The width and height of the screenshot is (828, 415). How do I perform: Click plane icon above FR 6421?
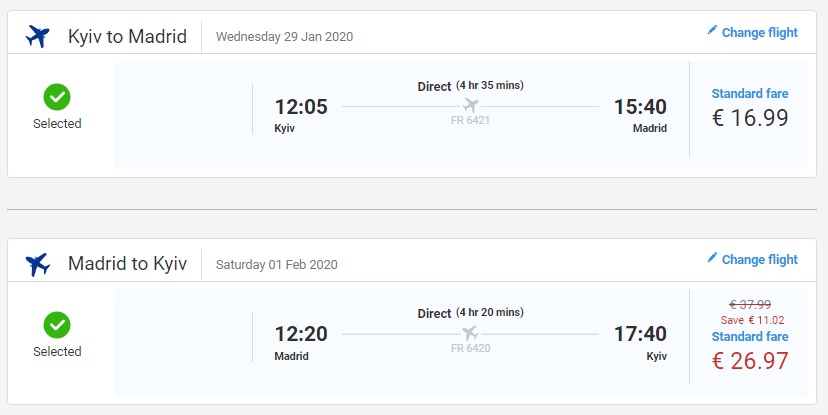tap(470, 106)
